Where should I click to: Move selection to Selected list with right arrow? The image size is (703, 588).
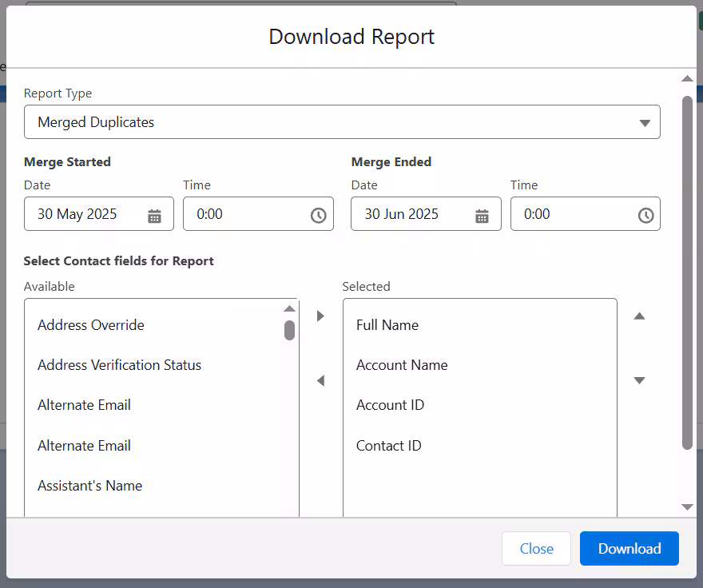320,316
